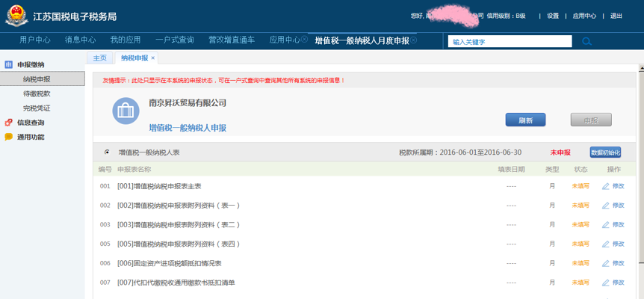644x299 pixels.
Task: Click pencil edit icon for row 002
Action: click(x=605, y=206)
